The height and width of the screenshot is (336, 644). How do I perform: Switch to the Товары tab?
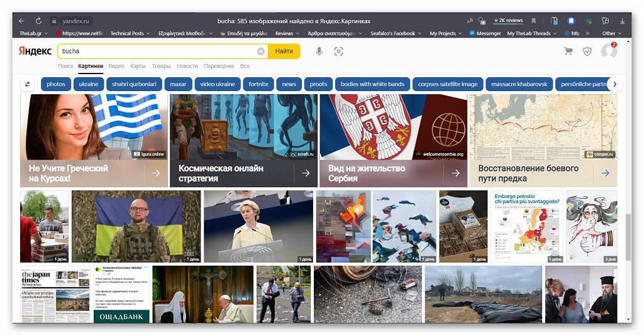(161, 66)
